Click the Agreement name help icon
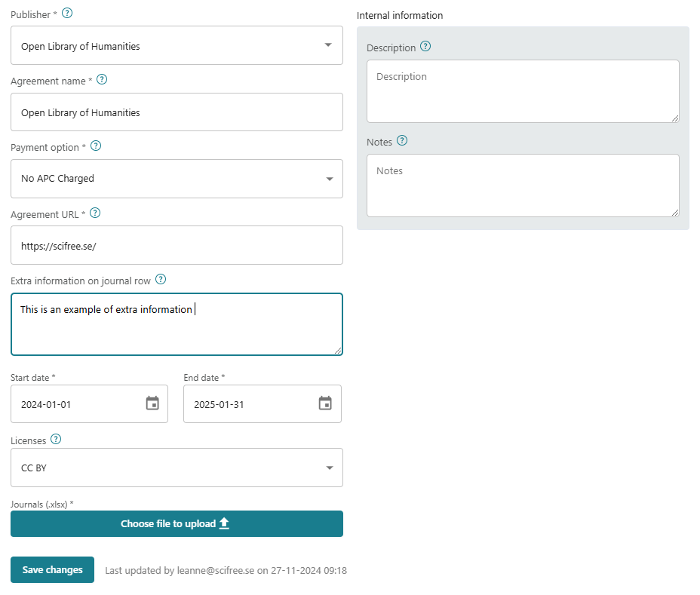This screenshot has height=595, width=700. [102, 79]
